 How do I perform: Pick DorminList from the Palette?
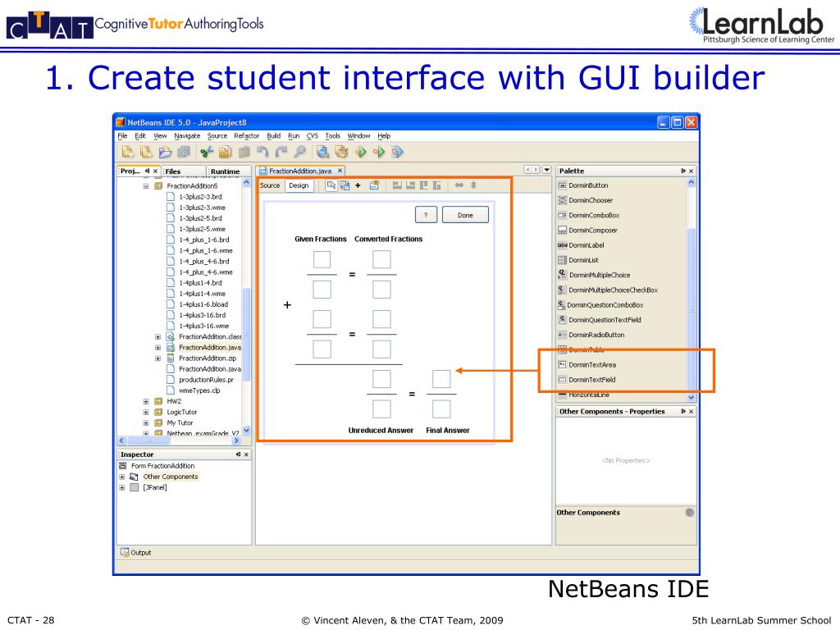pyautogui.click(x=578, y=260)
